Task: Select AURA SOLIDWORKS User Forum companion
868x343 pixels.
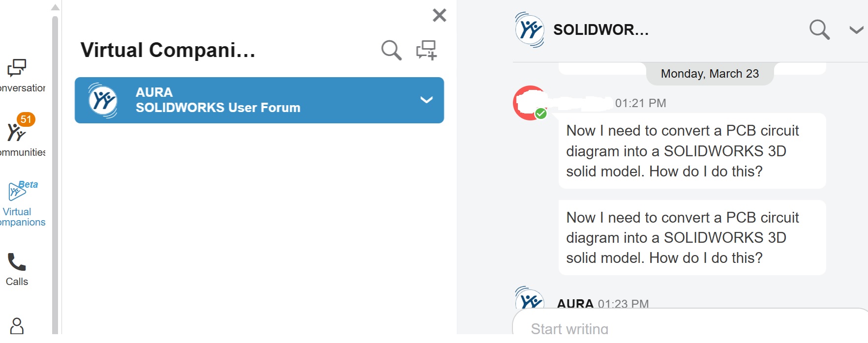Action: pyautogui.click(x=246, y=100)
